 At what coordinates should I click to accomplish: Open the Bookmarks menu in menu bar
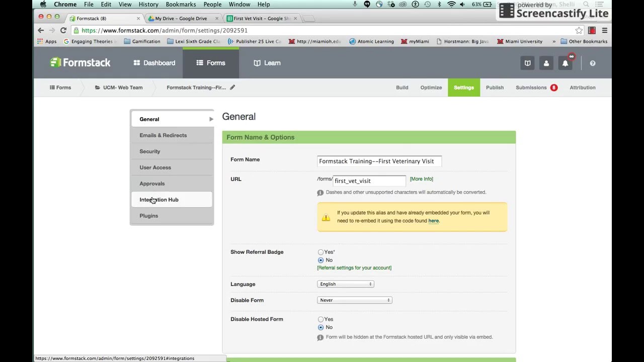tap(181, 4)
